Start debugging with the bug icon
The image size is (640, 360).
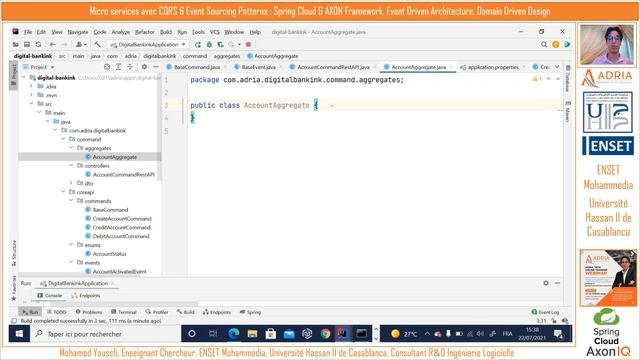(x=209, y=44)
